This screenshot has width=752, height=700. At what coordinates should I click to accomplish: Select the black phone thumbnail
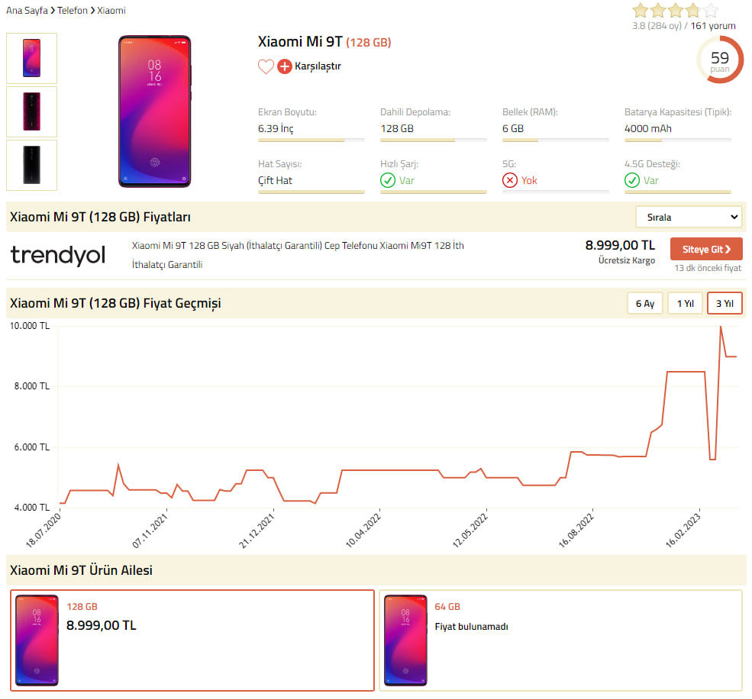(31, 166)
